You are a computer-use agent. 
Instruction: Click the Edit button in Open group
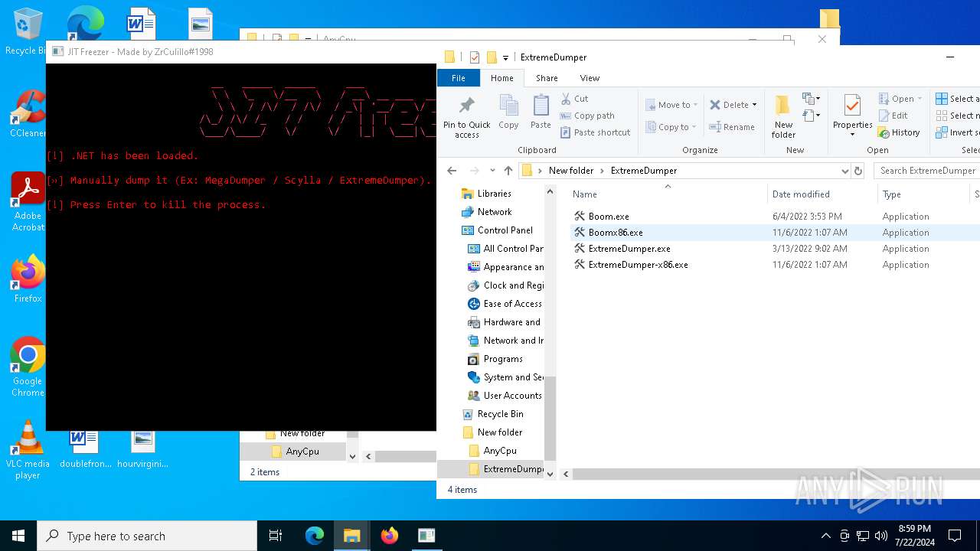pos(893,116)
